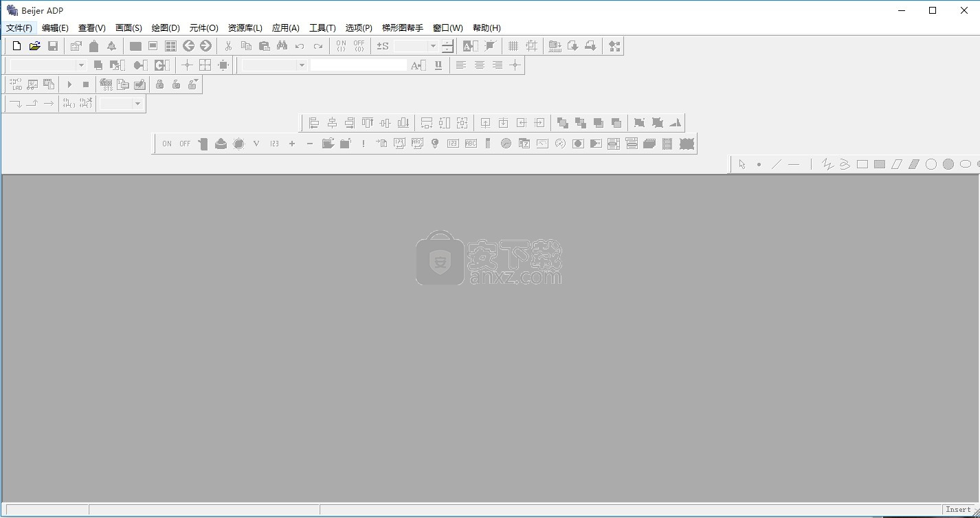Viewport: 980px width, 518px height.
Task: Open the 应用(A) menu
Action: [x=286, y=28]
